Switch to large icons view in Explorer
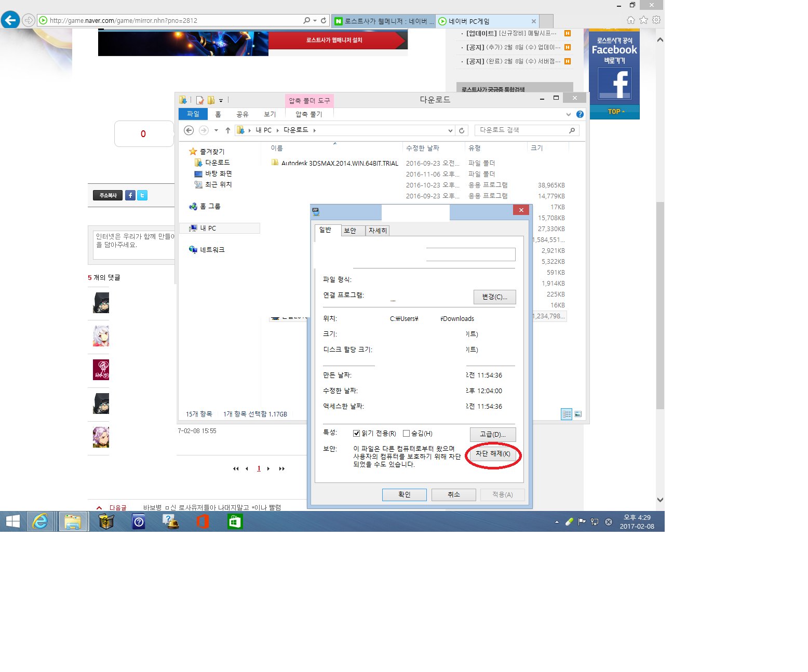Image resolution: width=808 pixels, height=672 pixels. coord(578,414)
